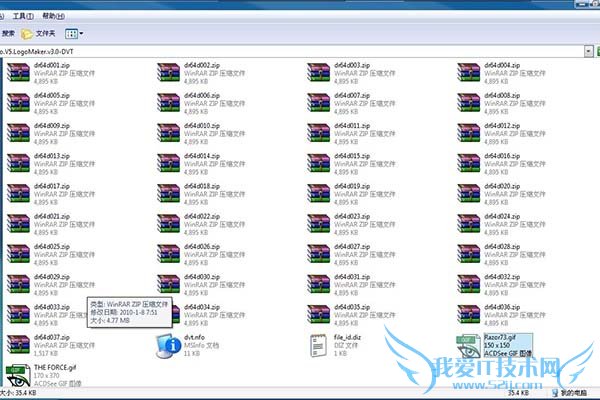
Task: Click the di64d031.zip file name
Action: [352, 277]
